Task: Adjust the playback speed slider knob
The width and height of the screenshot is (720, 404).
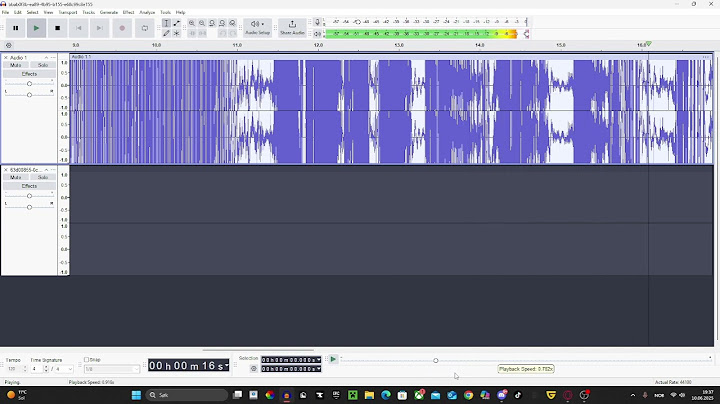Action: point(436,360)
